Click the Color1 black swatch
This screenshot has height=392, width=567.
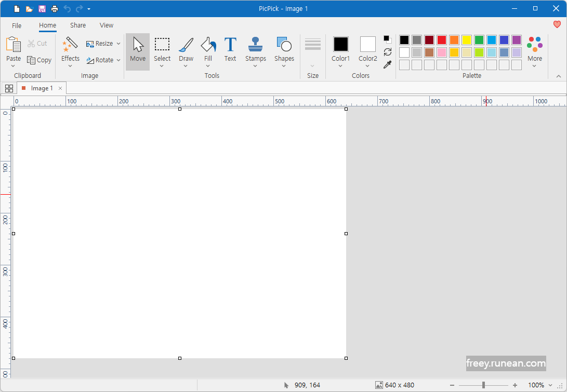(x=340, y=44)
